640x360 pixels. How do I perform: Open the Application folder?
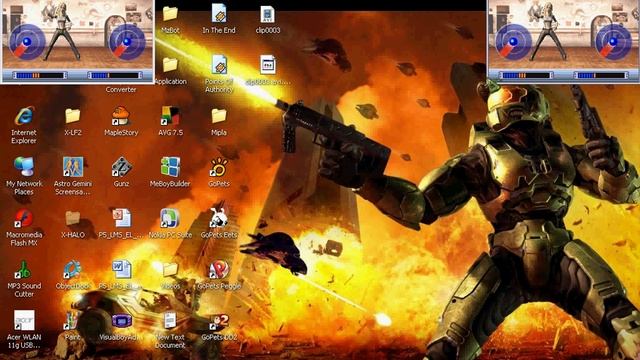pyautogui.click(x=170, y=65)
